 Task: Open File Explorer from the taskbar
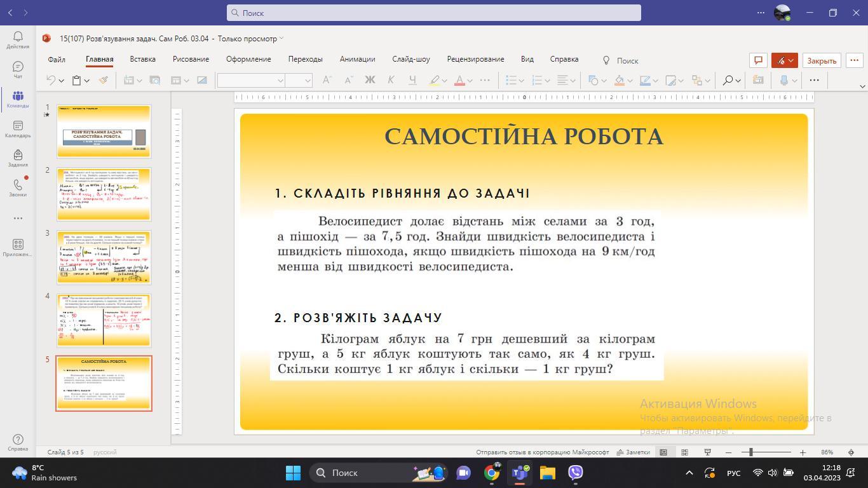click(547, 473)
